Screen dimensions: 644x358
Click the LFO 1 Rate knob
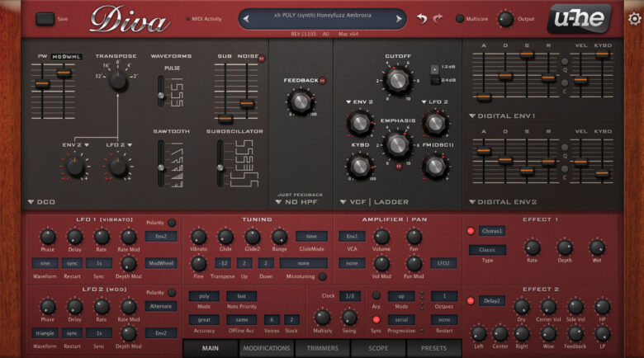[102, 237]
